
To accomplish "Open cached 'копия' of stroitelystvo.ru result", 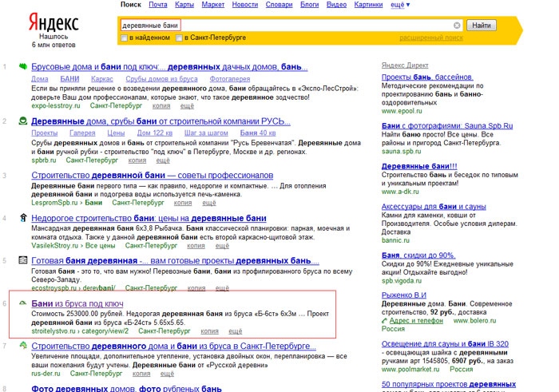I will point(209,331).
